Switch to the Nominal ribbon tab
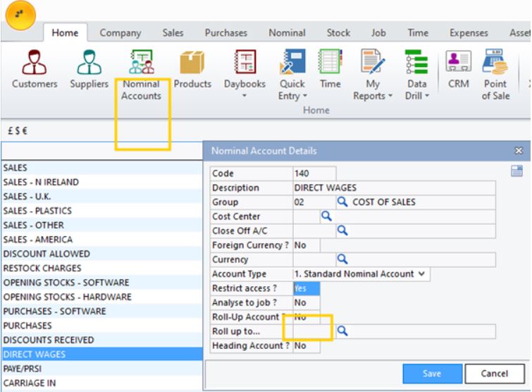This screenshot has width=532, height=392. point(287,33)
